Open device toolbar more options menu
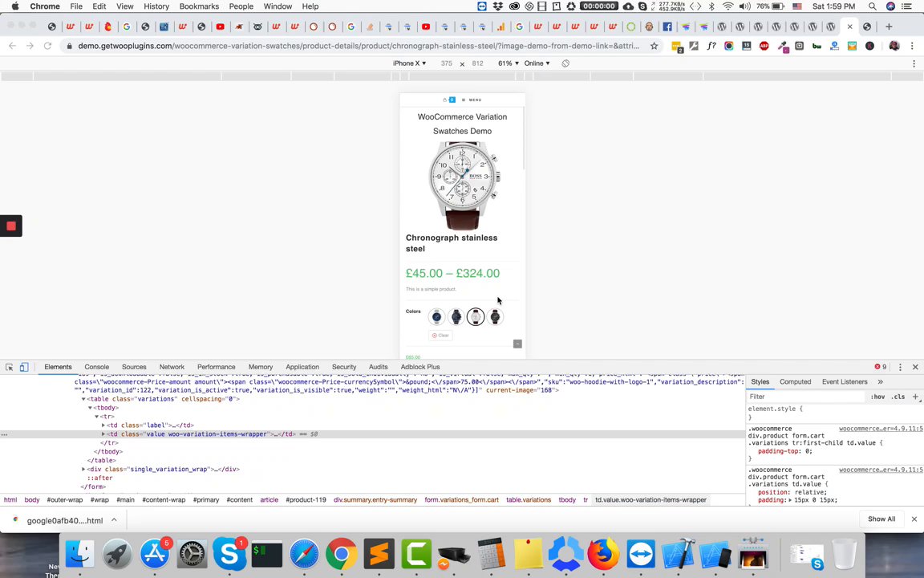924x578 pixels. point(914,63)
